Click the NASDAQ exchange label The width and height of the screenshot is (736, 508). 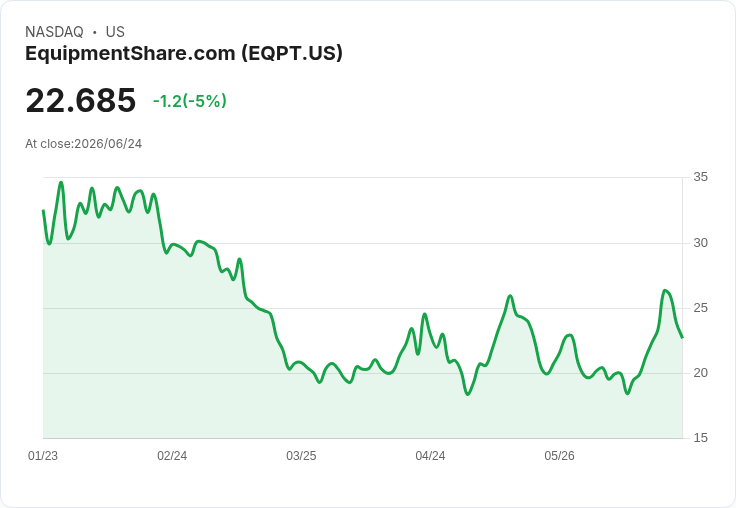[x=54, y=32]
